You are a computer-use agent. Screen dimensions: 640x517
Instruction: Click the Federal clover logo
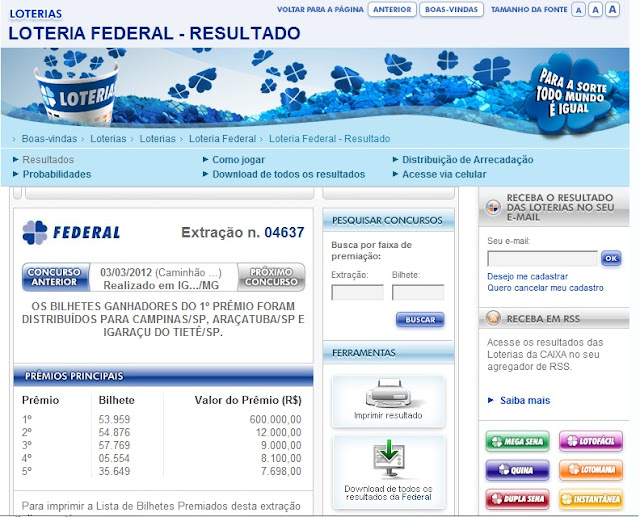pos(35,233)
